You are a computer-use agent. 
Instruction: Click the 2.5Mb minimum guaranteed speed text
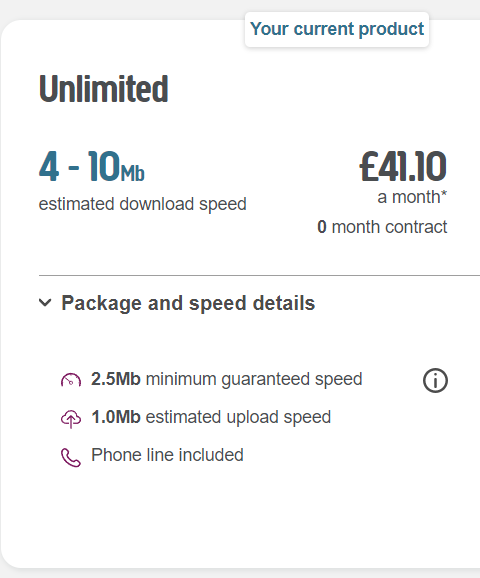point(227,379)
